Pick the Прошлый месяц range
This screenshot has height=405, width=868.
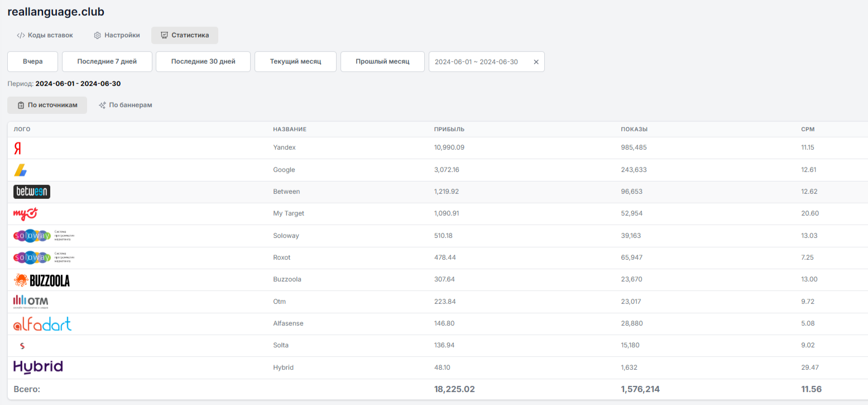coord(382,61)
